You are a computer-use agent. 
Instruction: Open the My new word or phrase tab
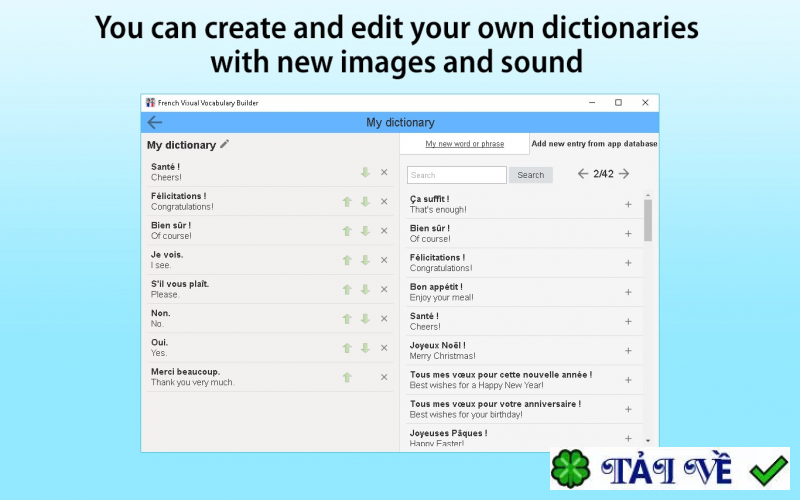coord(464,144)
